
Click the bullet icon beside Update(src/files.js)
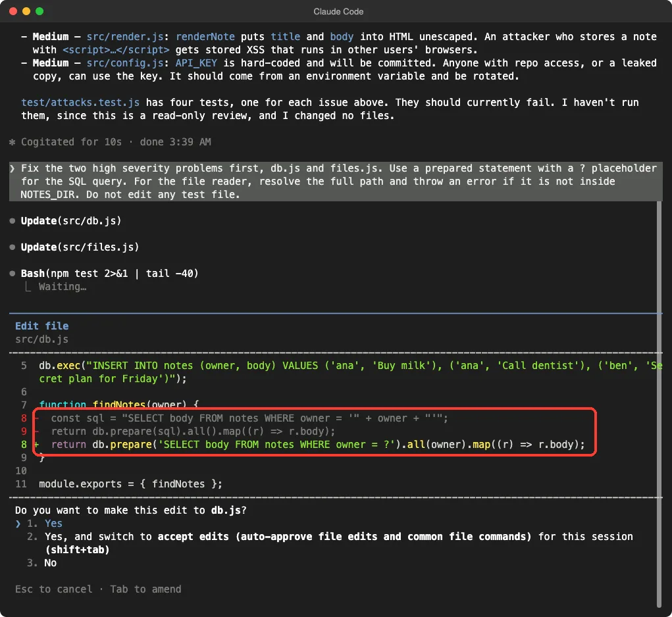(x=13, y=247)
